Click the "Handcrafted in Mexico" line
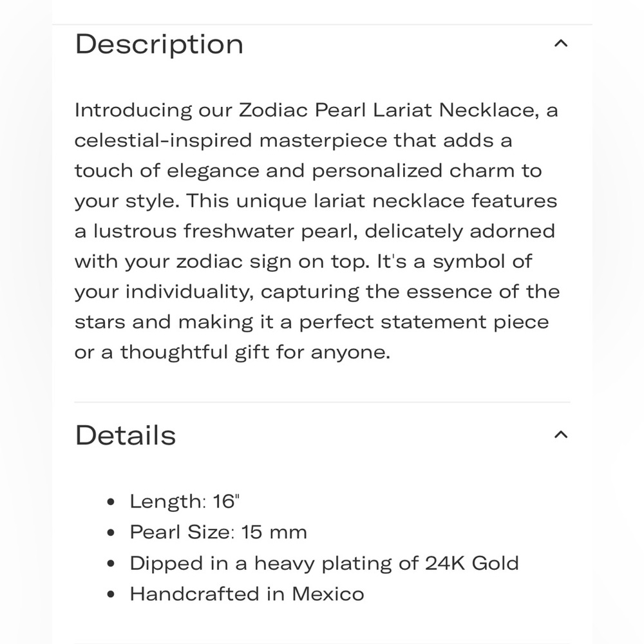644x644 pixels. pos(247,594)
